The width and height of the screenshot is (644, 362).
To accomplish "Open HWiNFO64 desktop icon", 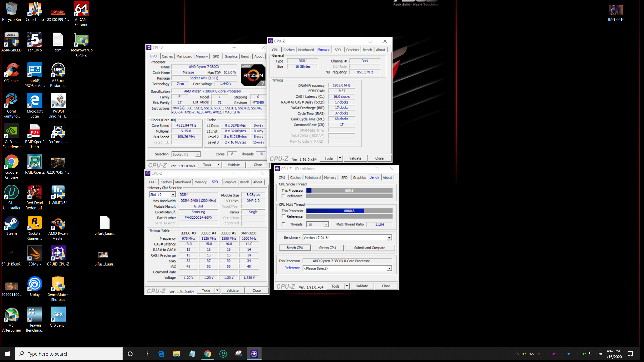I will (58, 195).
